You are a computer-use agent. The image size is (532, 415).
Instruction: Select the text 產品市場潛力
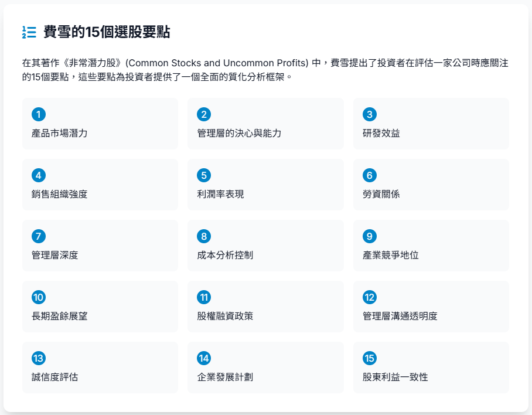(59, 133)
